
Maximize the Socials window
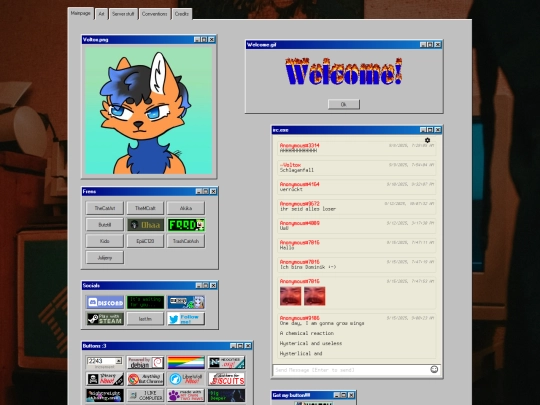tap(206, 285)
